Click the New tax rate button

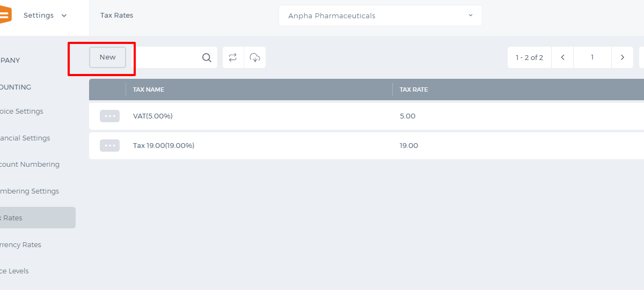point(107,57)
